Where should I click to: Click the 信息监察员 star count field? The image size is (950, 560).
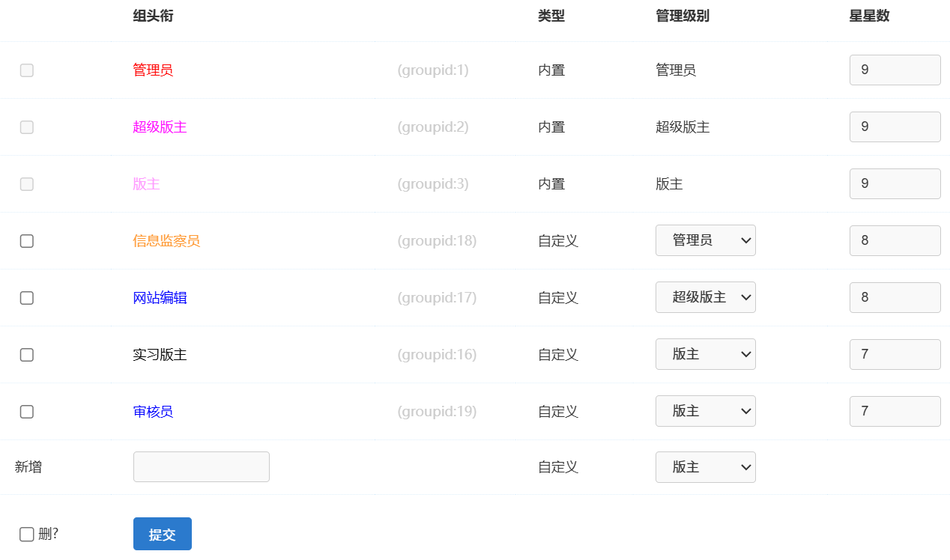pyautogui.click(x=895, y=241)
